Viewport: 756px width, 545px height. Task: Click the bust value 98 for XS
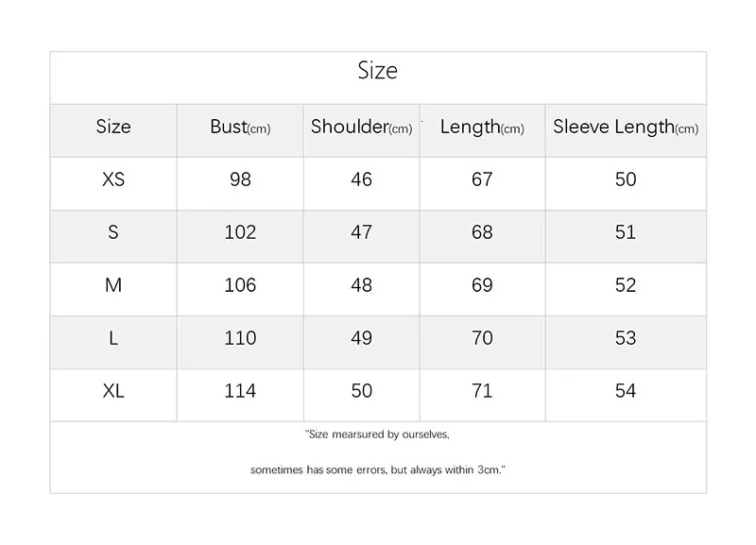click(240, 179)
